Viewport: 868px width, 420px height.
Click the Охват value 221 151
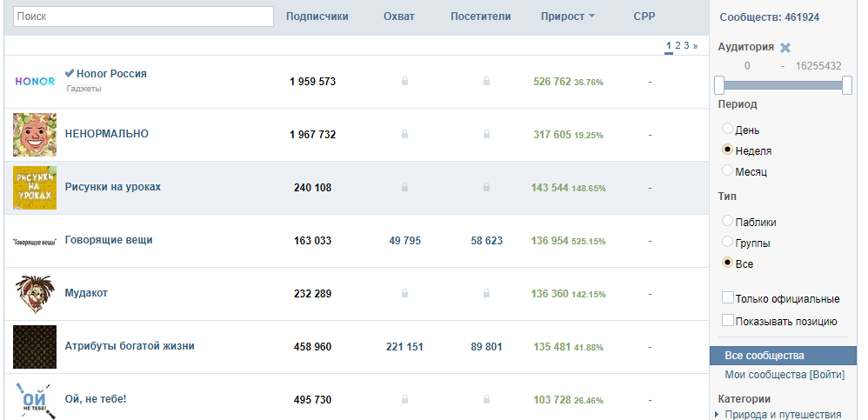(x=404, y=347)
